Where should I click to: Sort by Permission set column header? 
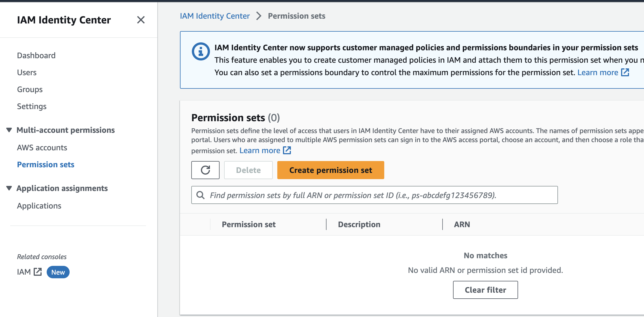tap(248, 224)
